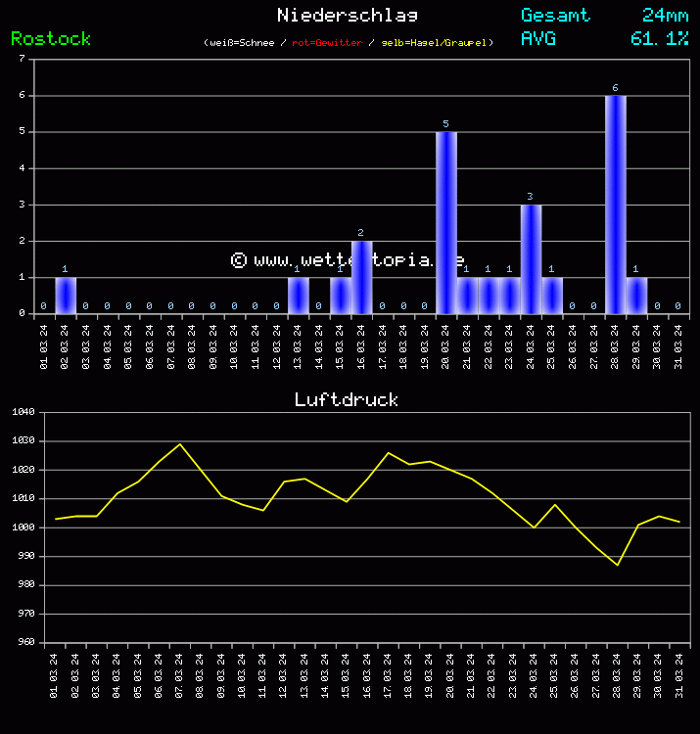Click the pressure line peak near 1030
This screenshot has width=700, height=734.
click(x=179, y=444)
